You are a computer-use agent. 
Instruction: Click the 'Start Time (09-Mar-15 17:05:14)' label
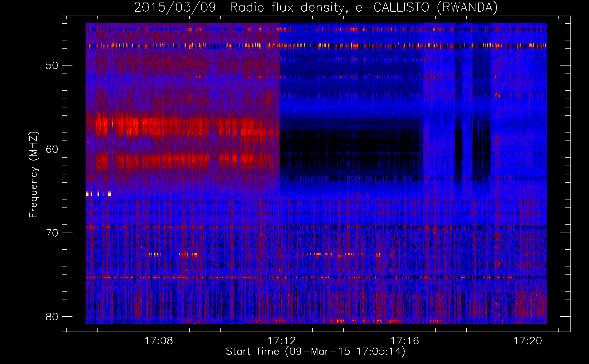click(x=316, y=352)
